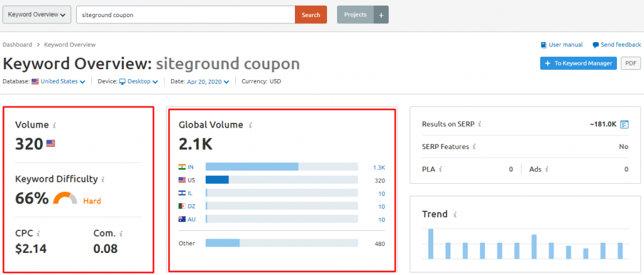The image size is (644, 275).
Task: Open India volume value 1.3K
Action: tap(379, 167)
